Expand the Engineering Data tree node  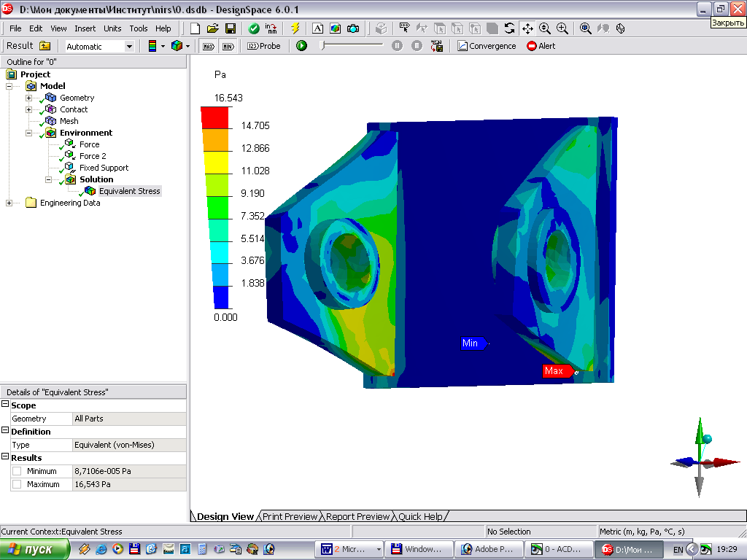click(x=9, y=203)
